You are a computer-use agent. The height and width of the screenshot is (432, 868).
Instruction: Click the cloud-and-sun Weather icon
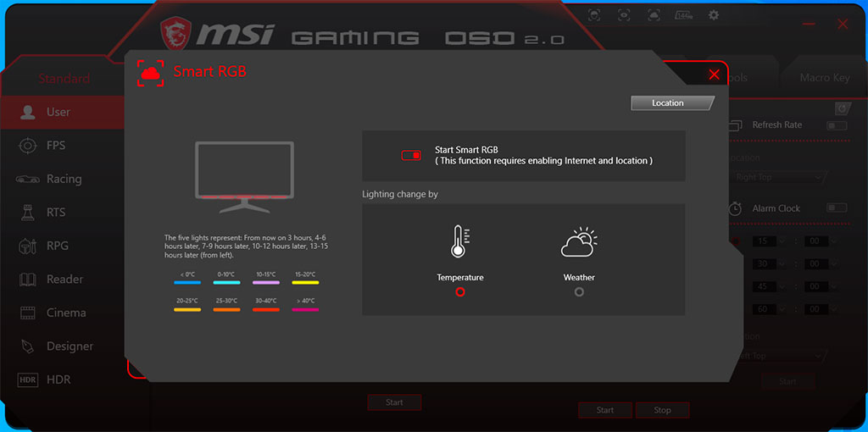578,242
